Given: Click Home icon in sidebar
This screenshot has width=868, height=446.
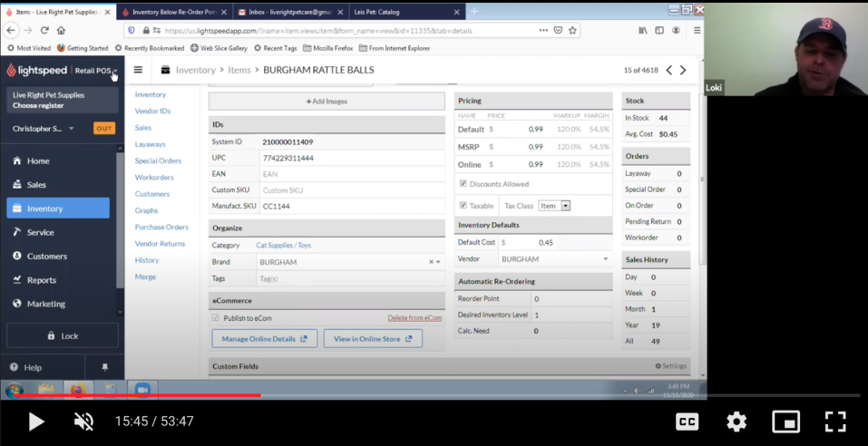Looking at the screenshot, I should click(16, 160).
